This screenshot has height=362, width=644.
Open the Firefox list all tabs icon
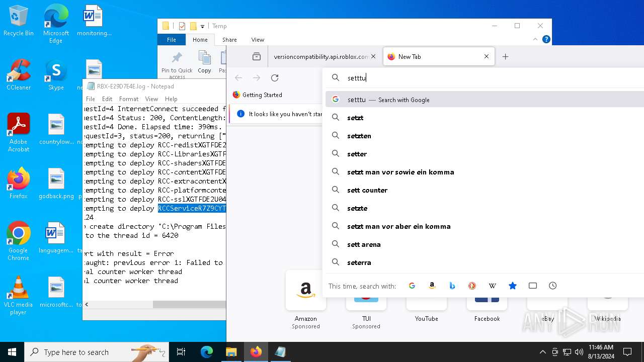(257, 57)
